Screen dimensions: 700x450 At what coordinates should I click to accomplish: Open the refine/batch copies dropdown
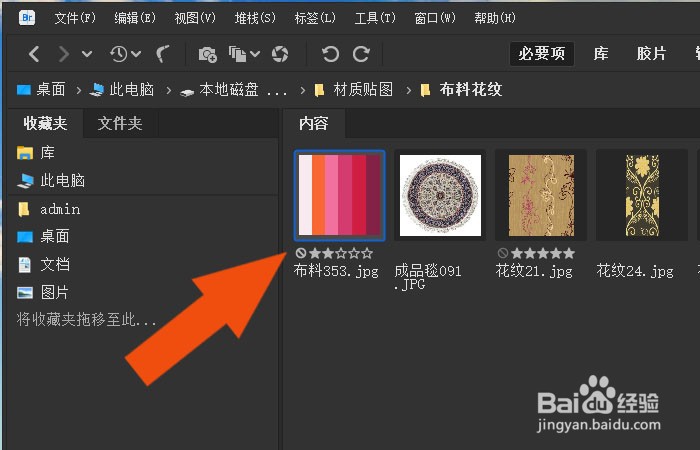(x=244, y=54)
